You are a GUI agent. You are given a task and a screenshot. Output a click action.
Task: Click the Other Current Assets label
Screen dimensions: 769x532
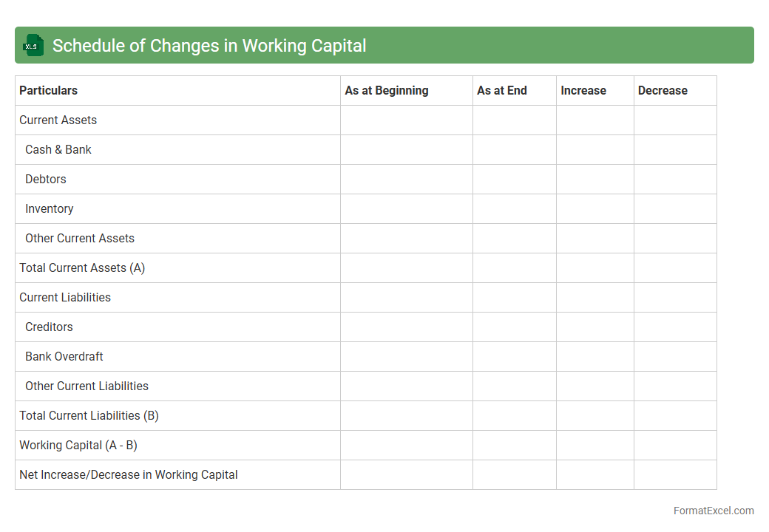80,239
